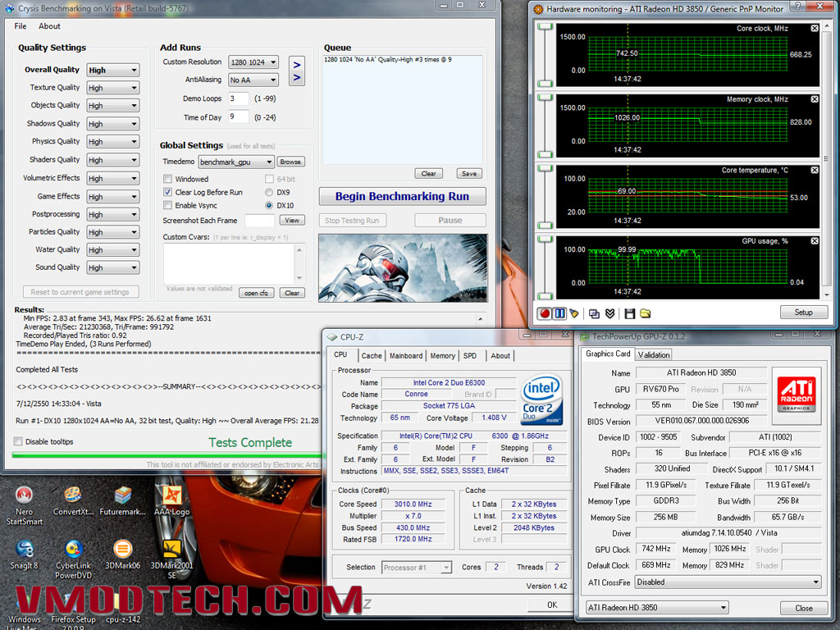Viewport: 840px width, 630px height.
Task: Open the Custom Resolution dropdown
Action: point(253,62)
